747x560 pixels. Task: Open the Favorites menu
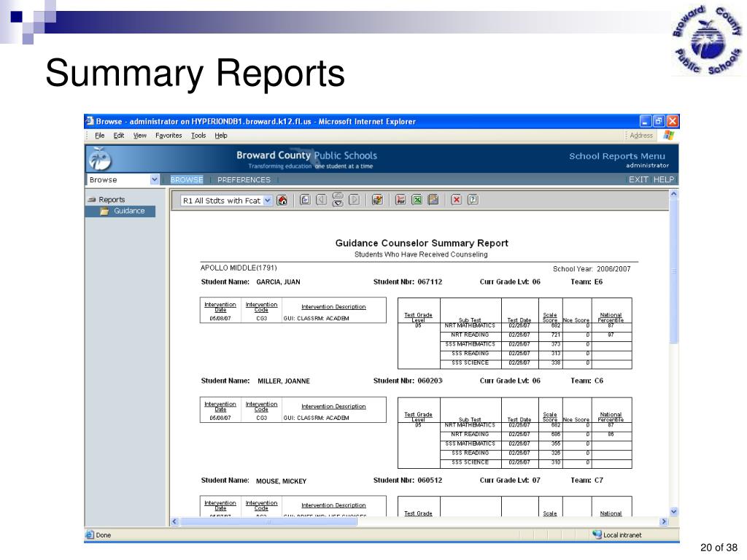click(169, 136)
